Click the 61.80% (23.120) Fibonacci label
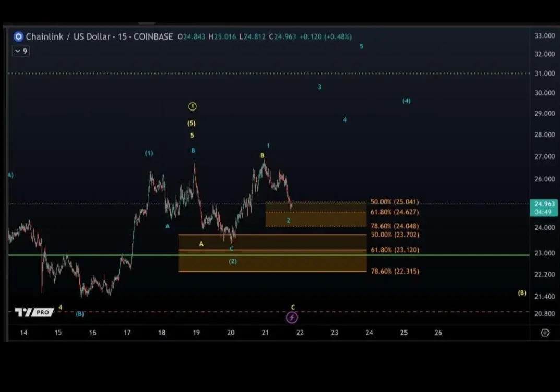 point(395,250)
